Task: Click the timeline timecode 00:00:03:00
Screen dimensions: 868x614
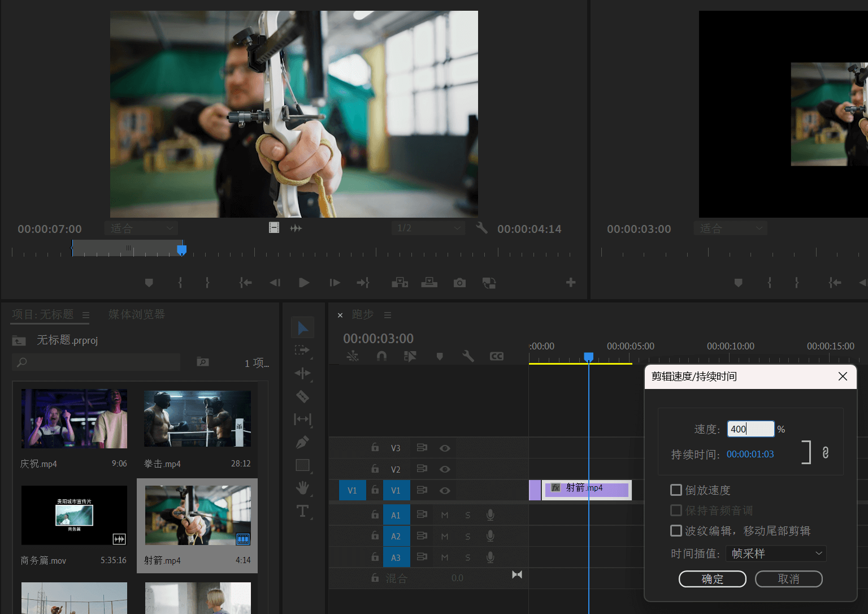Action: click(x=379, y=339)
